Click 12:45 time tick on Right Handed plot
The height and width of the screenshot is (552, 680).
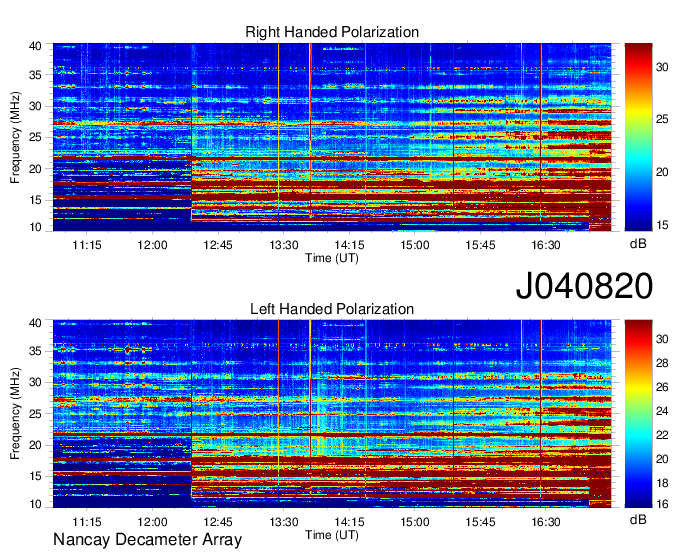[218, 245]
